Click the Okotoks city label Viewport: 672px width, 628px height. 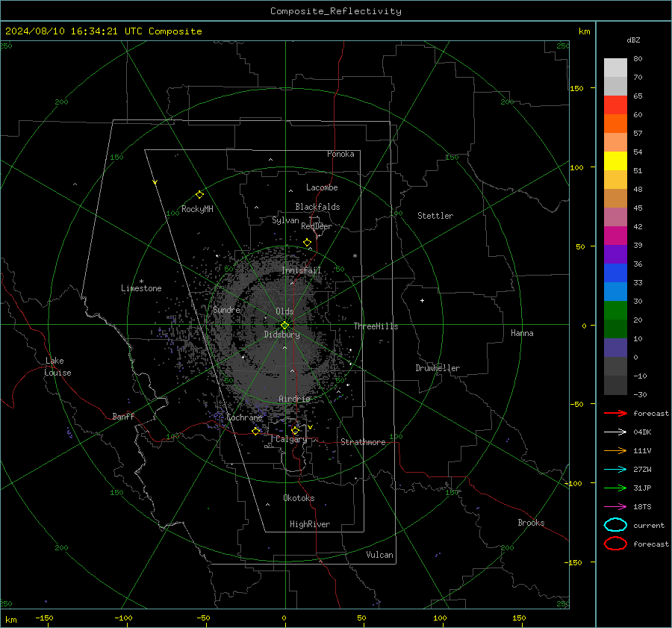click(x=299, y=498)
